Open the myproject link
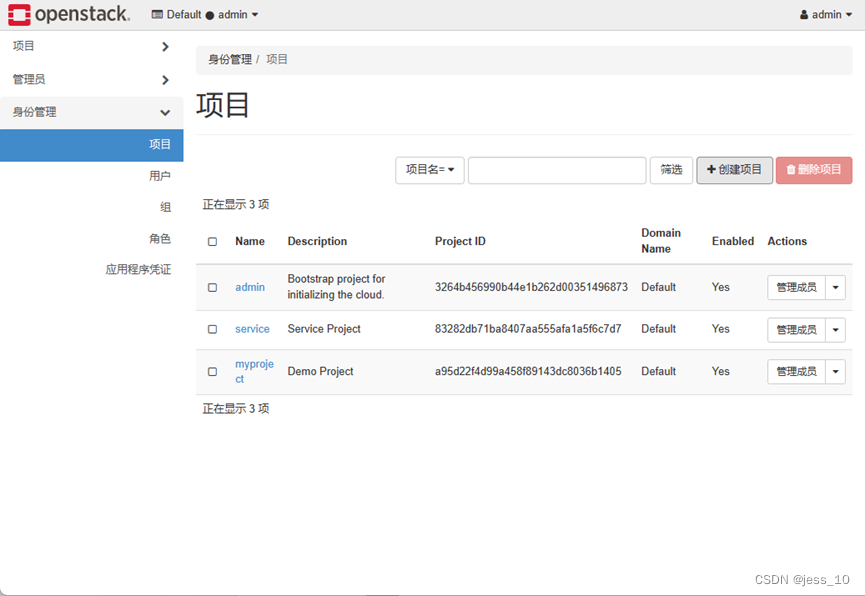 (x=254, y=372)
